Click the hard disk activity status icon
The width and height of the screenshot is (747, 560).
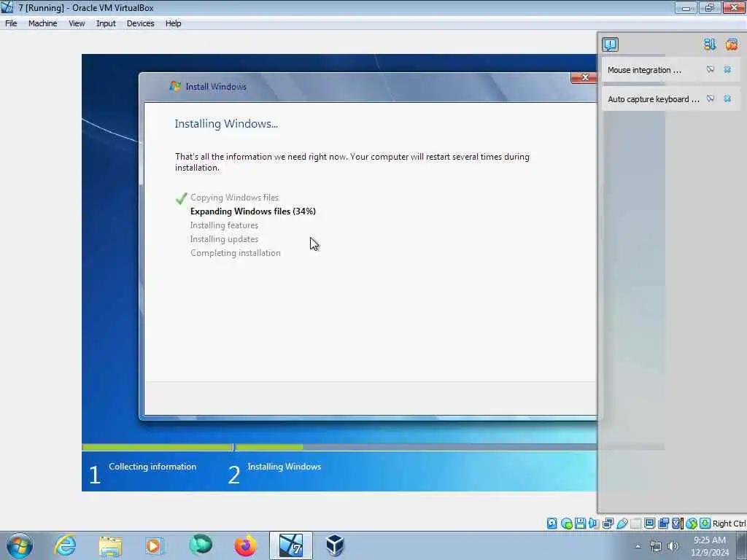pos(551,524)
